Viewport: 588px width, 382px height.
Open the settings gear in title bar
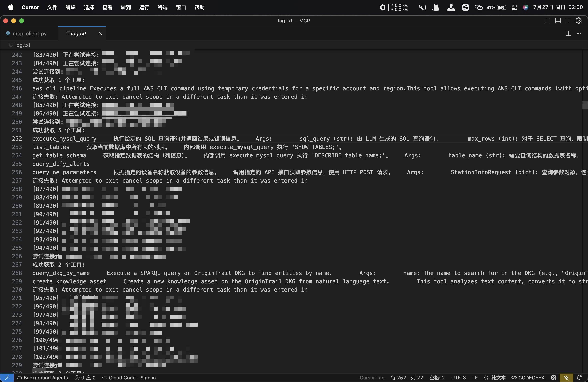point(579,21)
